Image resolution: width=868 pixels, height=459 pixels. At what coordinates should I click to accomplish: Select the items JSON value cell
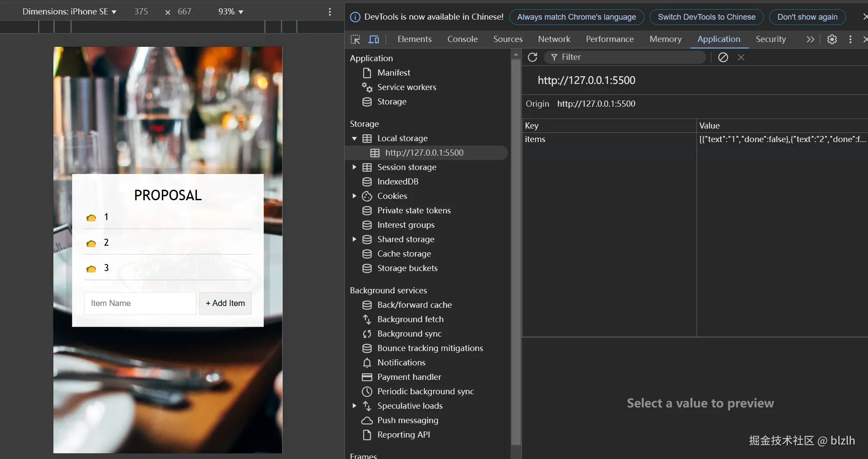782,139
